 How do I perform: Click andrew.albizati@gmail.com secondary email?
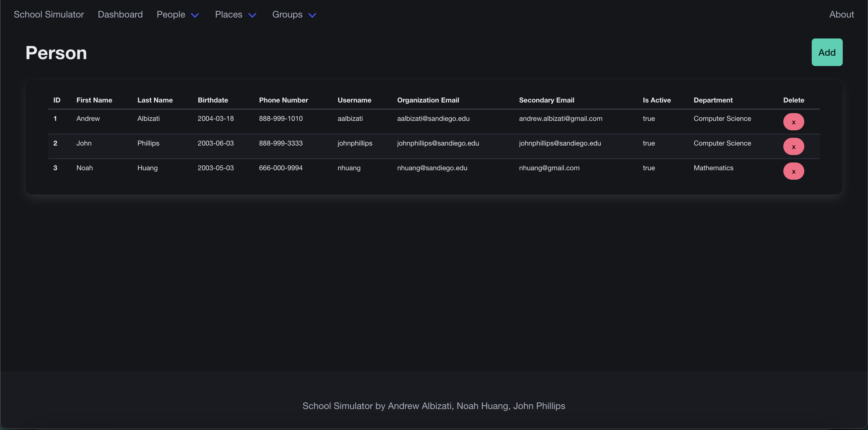coord(560,119)
